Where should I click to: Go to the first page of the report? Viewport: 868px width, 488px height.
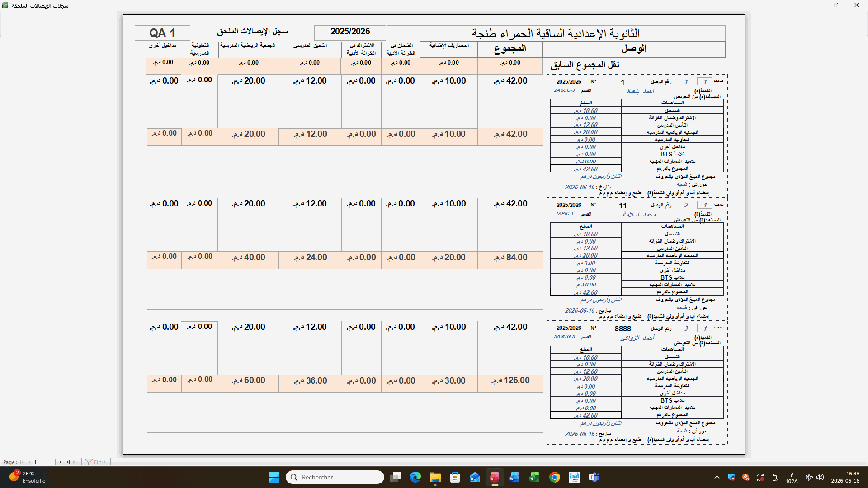pyautogui.click(x=22, y=462)
